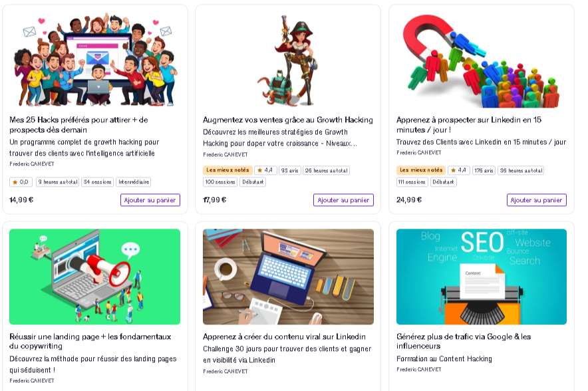Image resolution: width=588 pixels, height=391 pixels.
Task: Open the wooden desk laptop thumbnail
Action: point(288,277)
